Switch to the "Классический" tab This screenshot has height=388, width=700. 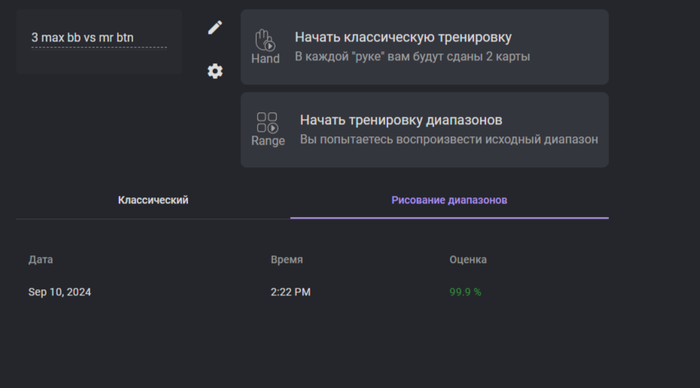click(153, 200)
